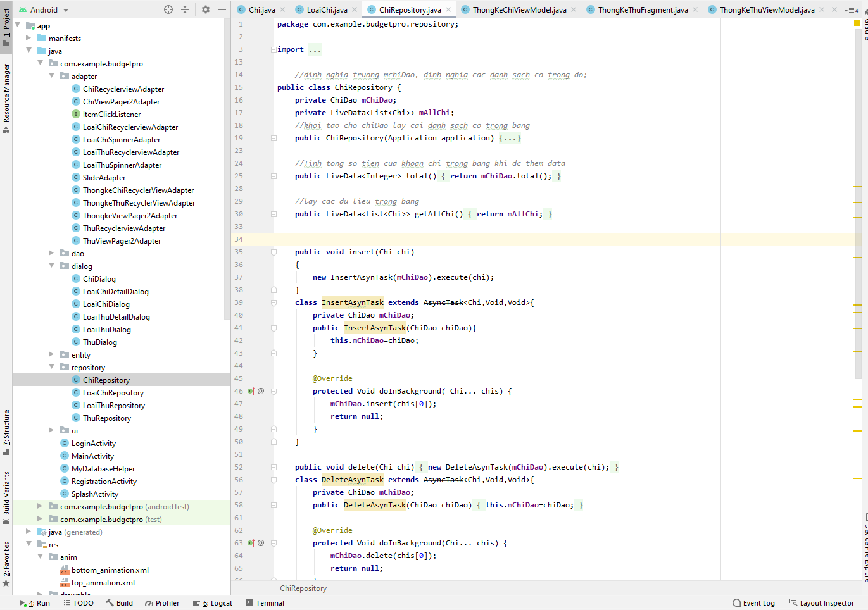This screenshot has width=868, height=610.
Task: Expand java (generated) folder
Action: (28, 532)
